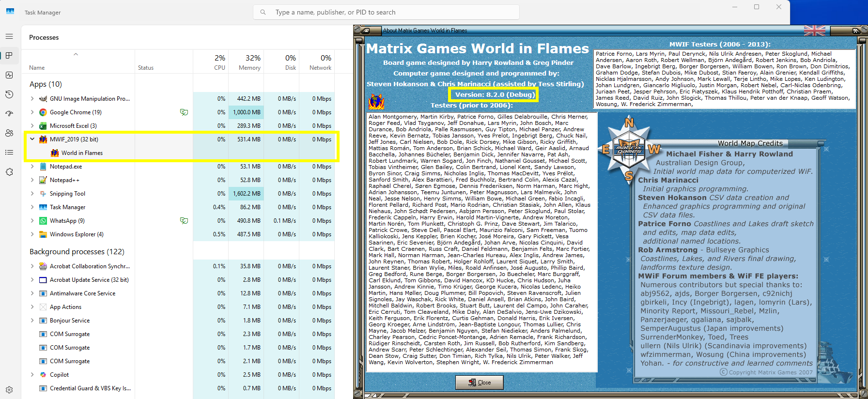Click the 1,602.2 MB memory value
The width and height of the screenshot is (868, 399).
247,194
